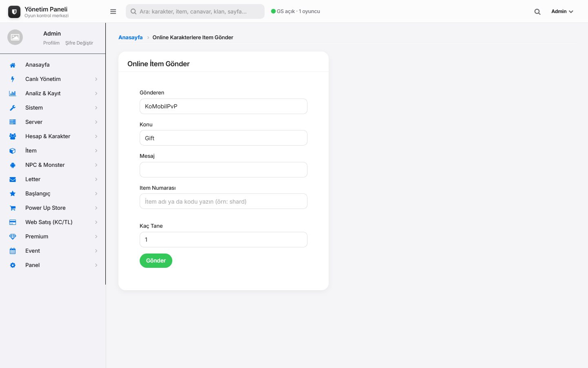Screen dimensions: 588x368
Task: Focus the top search bar field
Action: [x=195, y=11]
